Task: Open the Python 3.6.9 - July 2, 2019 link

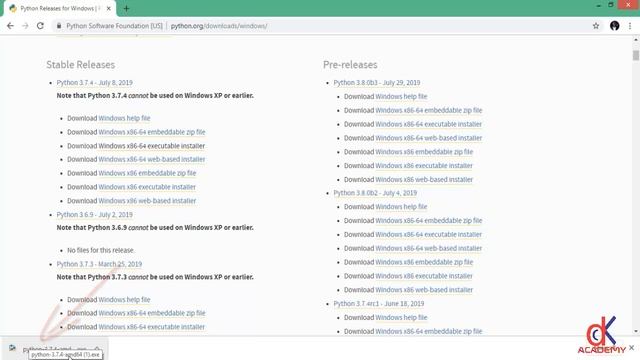Action: [95, 214]
